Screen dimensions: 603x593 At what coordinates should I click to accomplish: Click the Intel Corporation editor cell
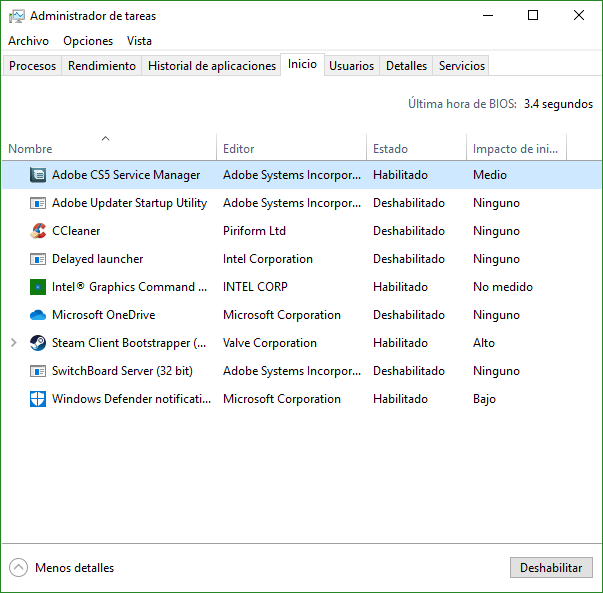(x=268, y=259)
